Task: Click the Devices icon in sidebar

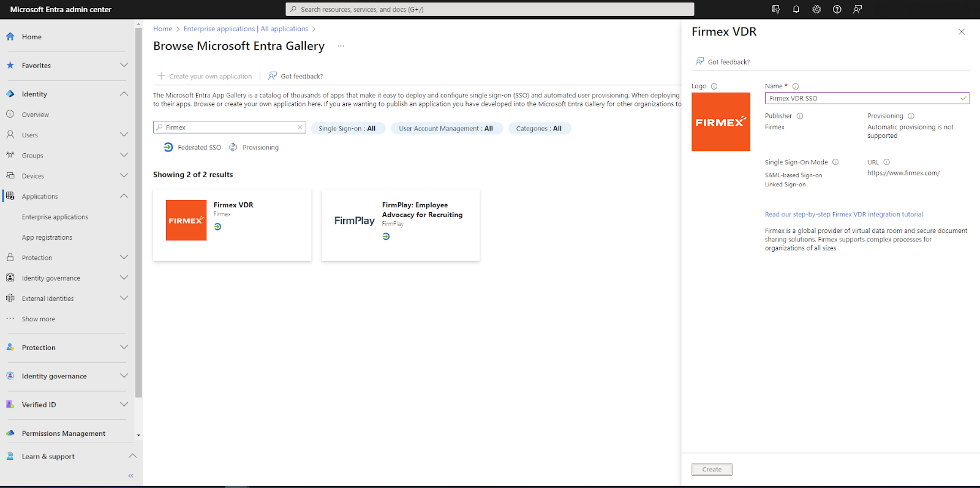Action: [x=10, y=175]
